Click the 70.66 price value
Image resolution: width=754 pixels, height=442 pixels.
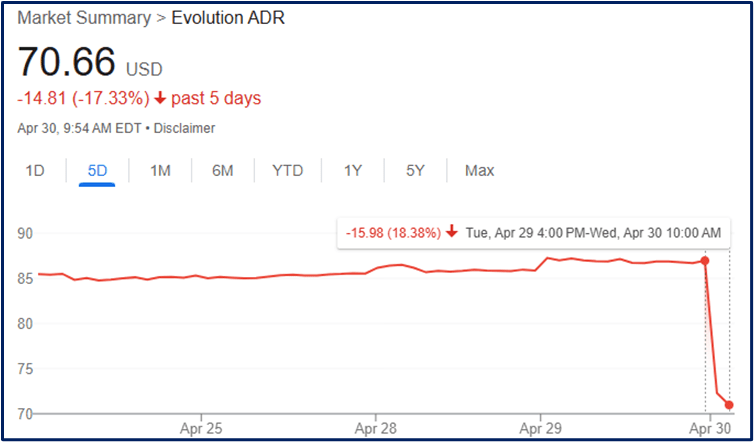coord(66,62)
